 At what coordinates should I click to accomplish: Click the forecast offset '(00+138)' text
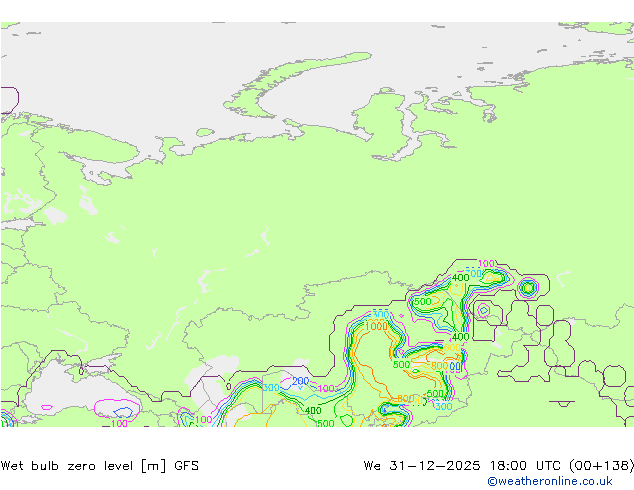coord(601,466)
